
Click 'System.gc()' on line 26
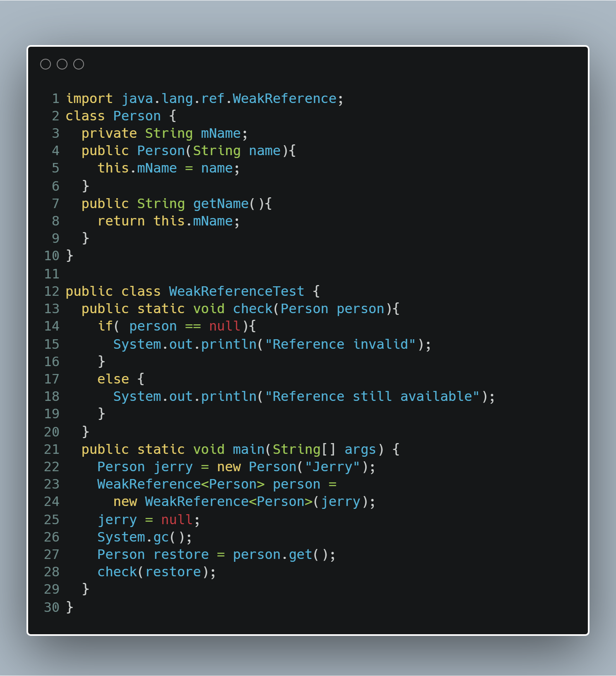pyautogui.click(x=141, y=537)
